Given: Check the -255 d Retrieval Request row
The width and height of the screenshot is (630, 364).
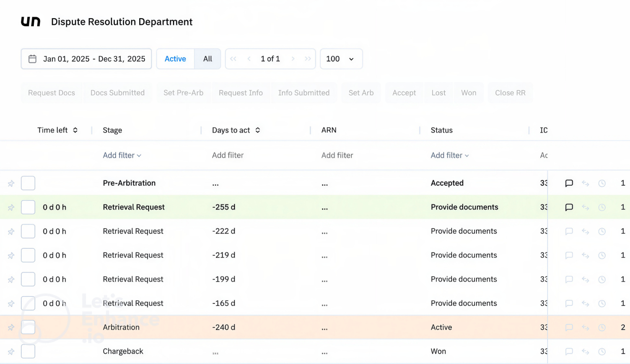Looking at the screenshot, I should click(28, 207).
